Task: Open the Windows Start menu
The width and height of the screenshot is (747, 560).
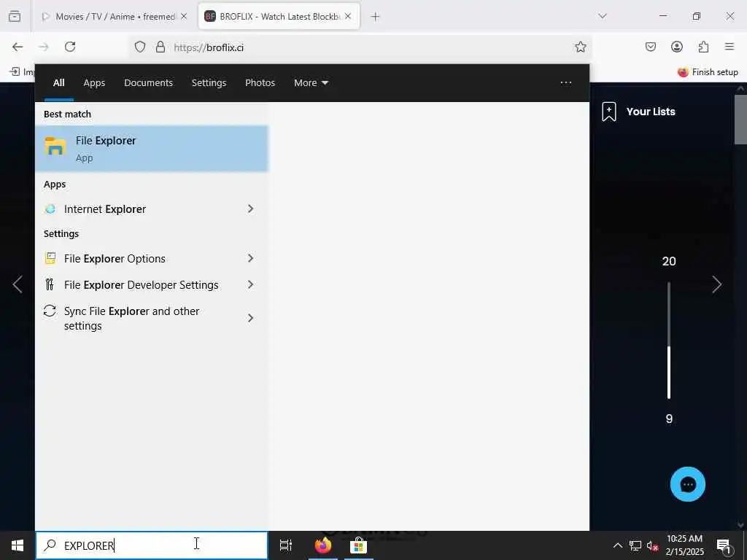Action: tap(18, 545)
